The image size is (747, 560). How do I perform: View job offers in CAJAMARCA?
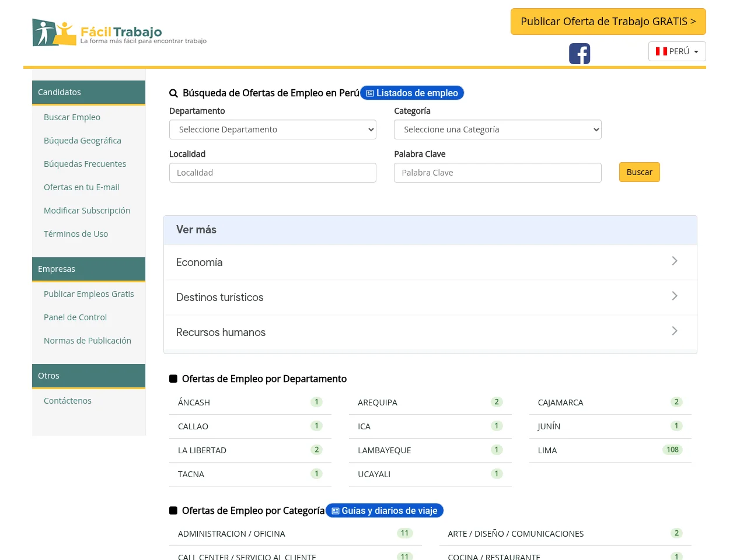coord(610,402)
